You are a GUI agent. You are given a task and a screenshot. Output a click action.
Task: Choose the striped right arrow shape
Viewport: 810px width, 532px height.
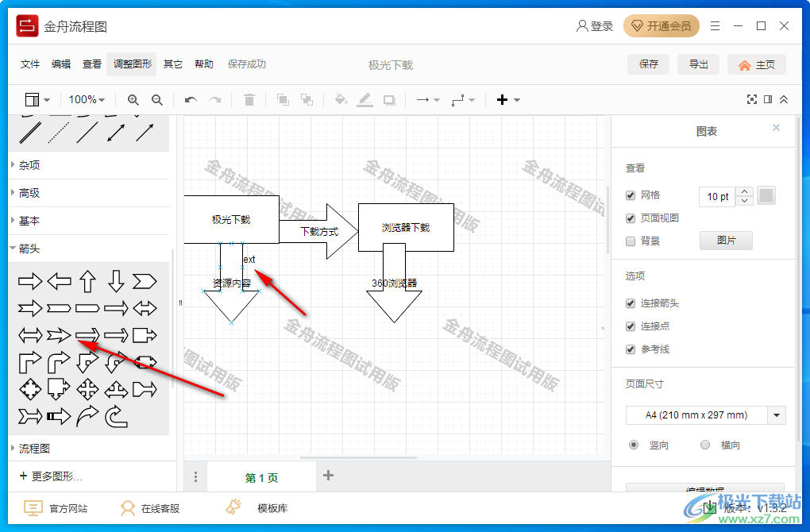[59, 416]
